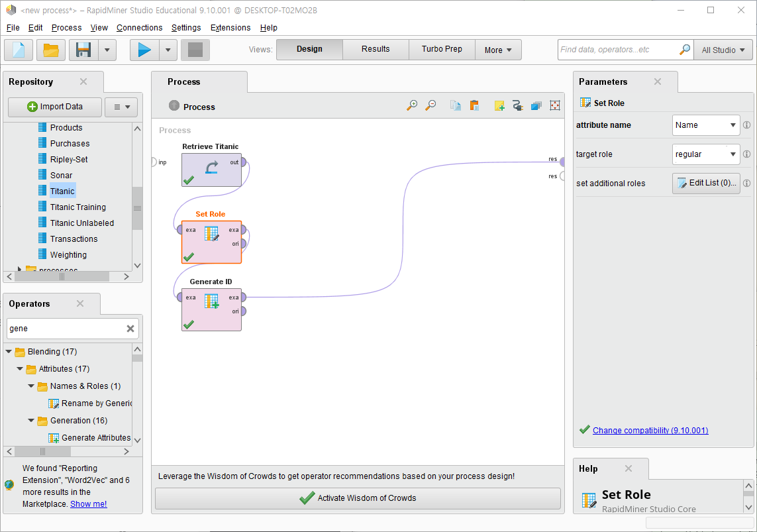Open the Connections menu
The image size is (757, 532).
140,28
